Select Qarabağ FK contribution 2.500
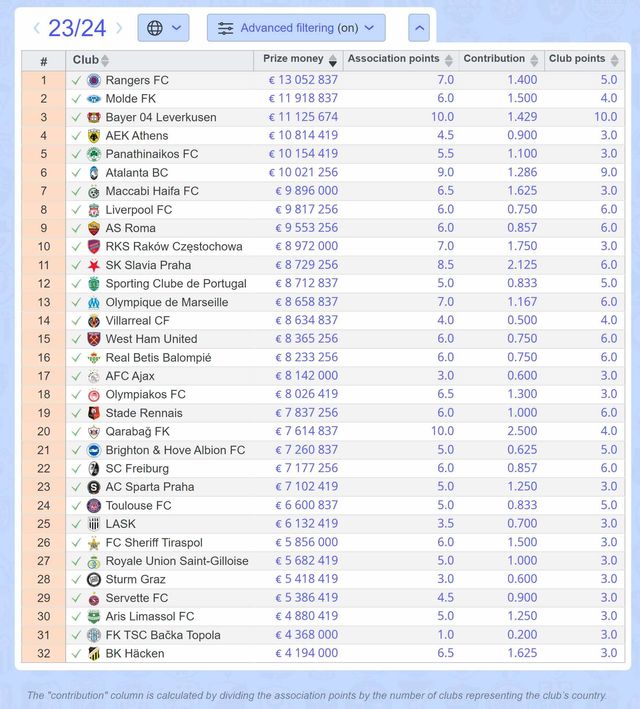Viewport: 640px width, 709px height. [x=522, y=431]
